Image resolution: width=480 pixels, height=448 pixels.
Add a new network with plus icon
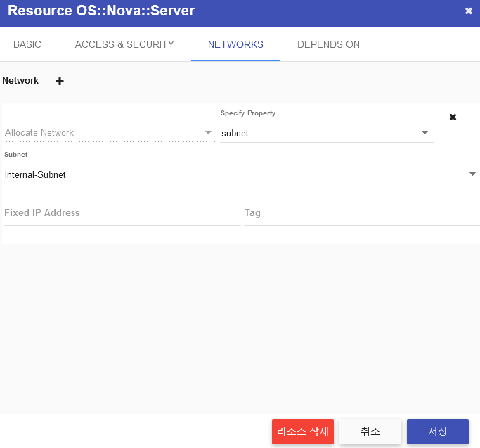tap(60, 81)
